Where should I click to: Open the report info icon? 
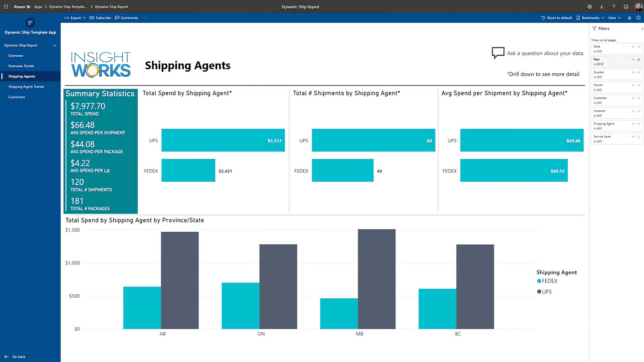coord(638,18)
